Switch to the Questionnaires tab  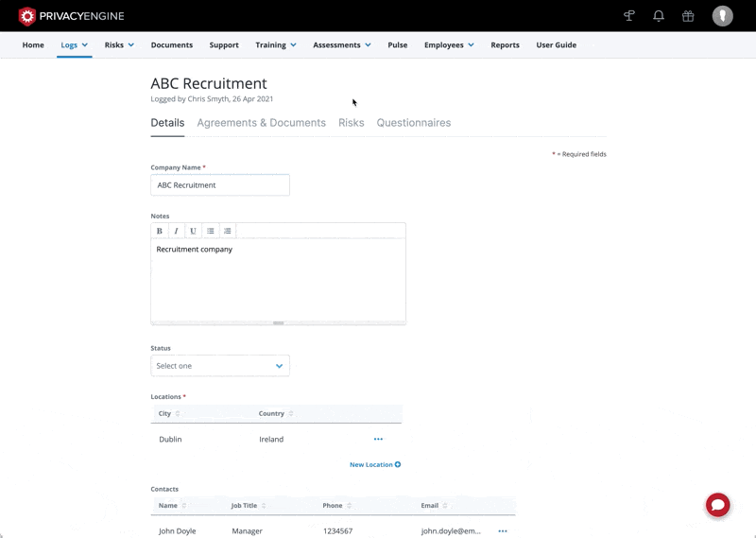click(414, 123)
